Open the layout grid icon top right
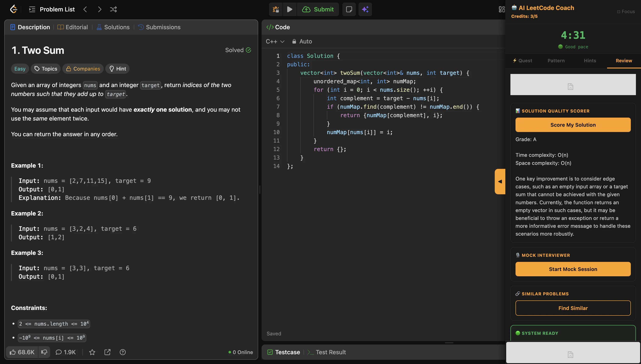Screen dimensions: 641x364 point(502,9)
